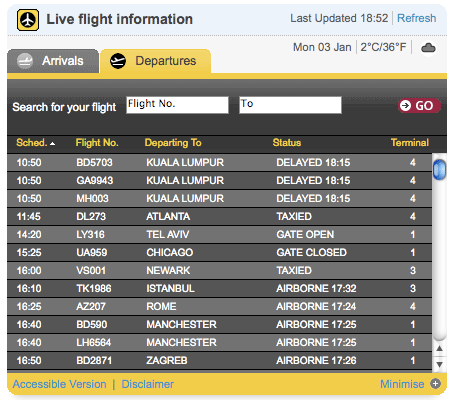Click the scrollbar up arrow
This screenshot has height=400, width=452.
point(439,348)
